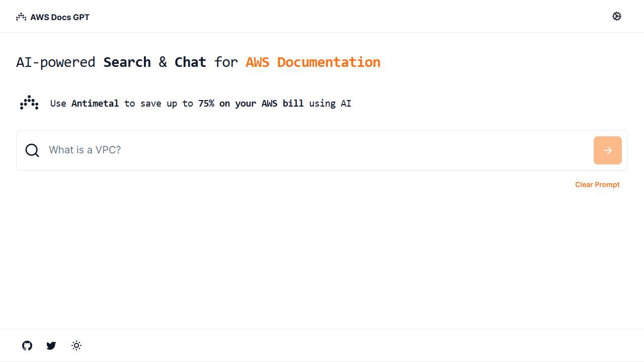Click inside the What is a VPC search field
Screen dimensions: 644x362
click(201, 150)
